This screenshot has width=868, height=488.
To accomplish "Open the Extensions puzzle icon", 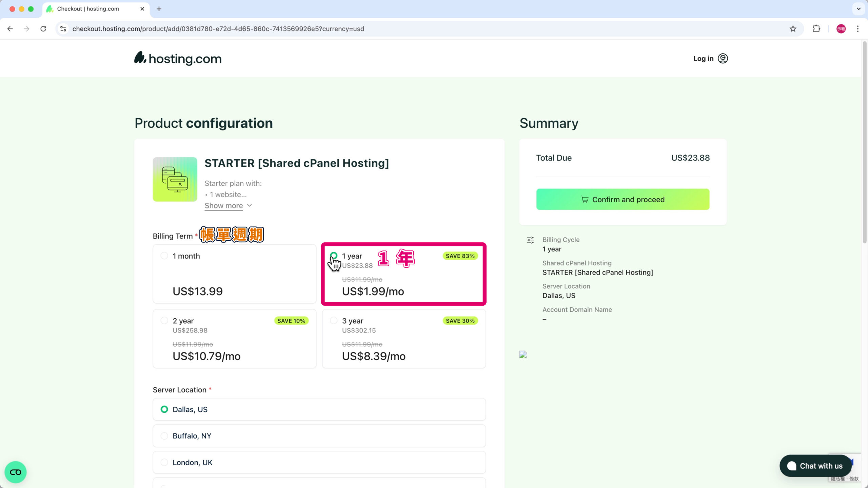I will tap(816, 29).
